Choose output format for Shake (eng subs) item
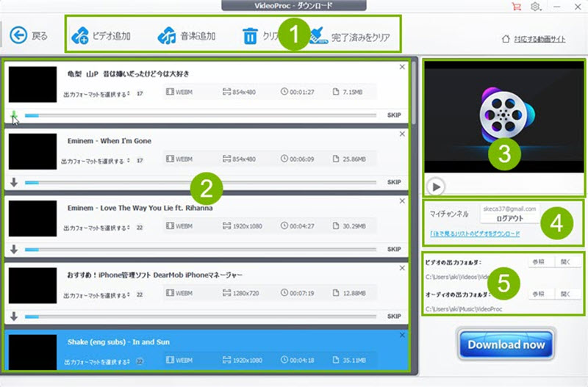588x387 pixels. click(x=96, y=361)
